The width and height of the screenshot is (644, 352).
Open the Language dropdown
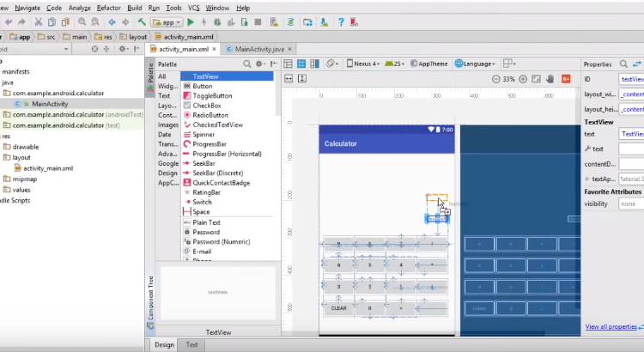tap(475, 64)
